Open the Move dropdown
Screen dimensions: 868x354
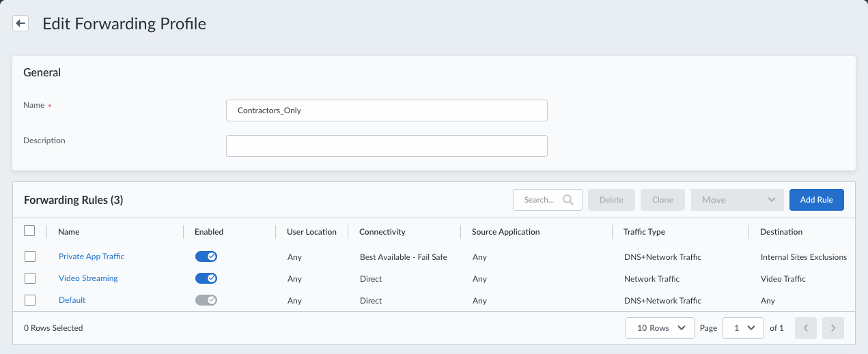[738, 200]
